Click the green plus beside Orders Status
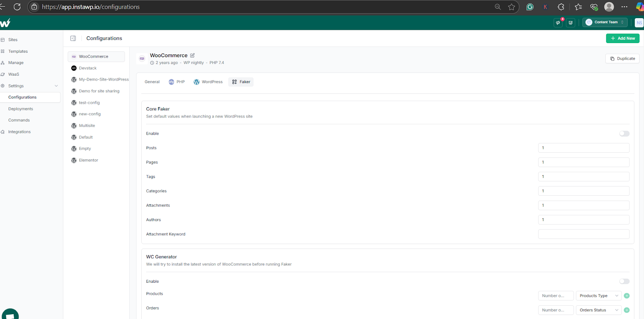 627,310
